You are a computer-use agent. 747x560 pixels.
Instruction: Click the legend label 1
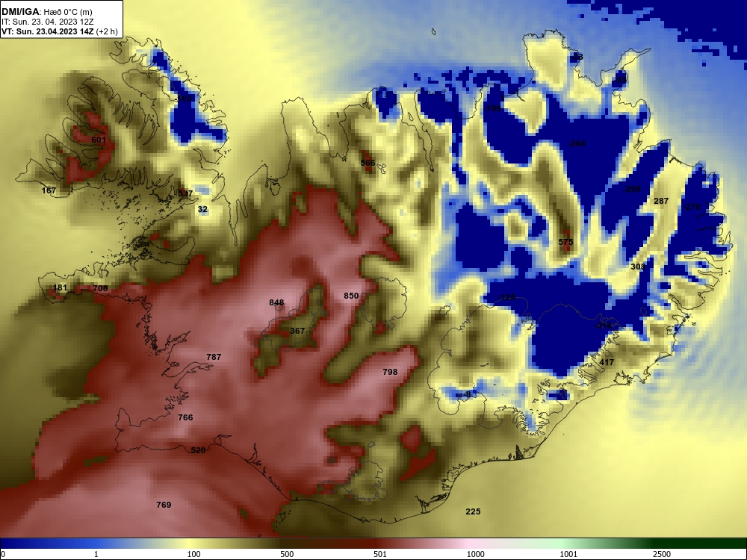point(96,554)
